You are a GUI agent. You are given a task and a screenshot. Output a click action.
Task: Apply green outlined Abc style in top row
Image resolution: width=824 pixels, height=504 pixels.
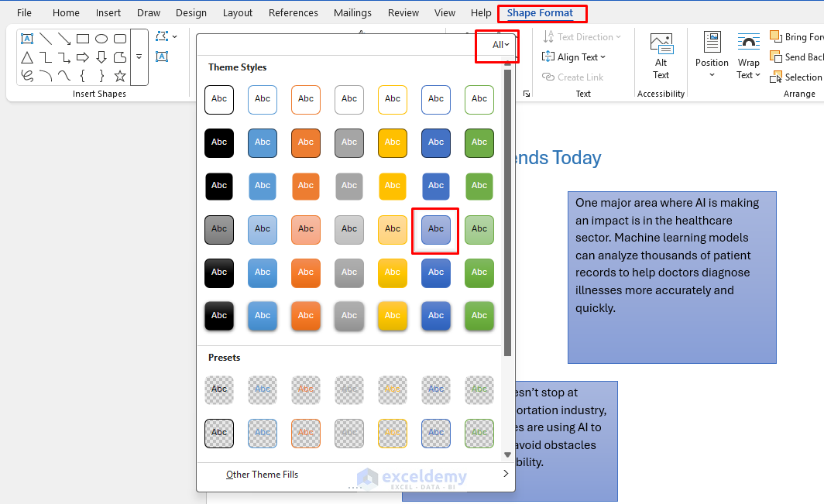pos(479,99)
